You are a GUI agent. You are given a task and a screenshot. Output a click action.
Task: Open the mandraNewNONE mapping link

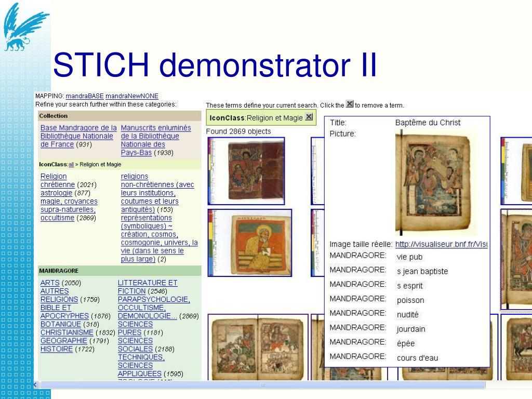pyautogui.click(x=131, y=96)
